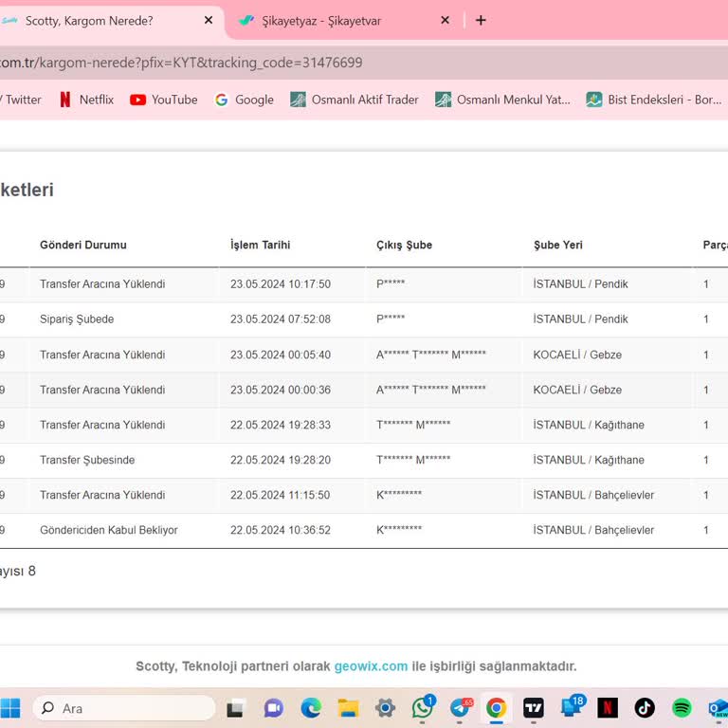This screenshot has width=728, height=728.
Task: Click the Windows Start button
Action: pos(10,708)
